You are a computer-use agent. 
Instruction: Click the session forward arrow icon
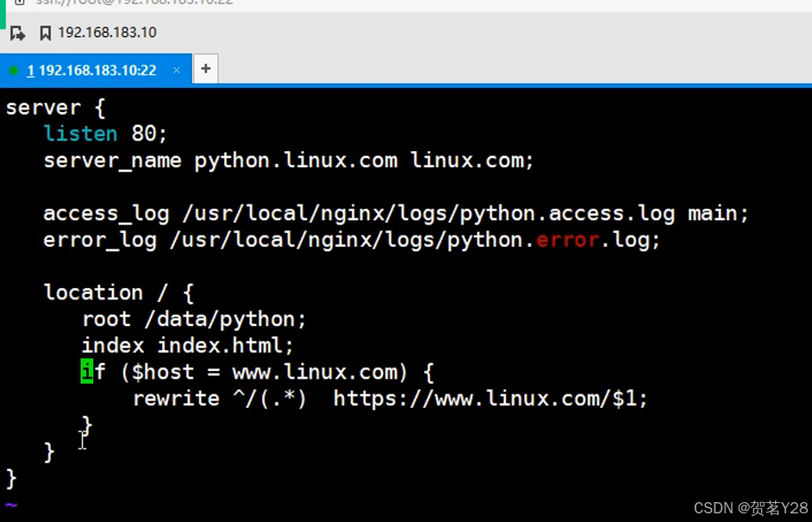pyautogui.click(x=17, y=32)
